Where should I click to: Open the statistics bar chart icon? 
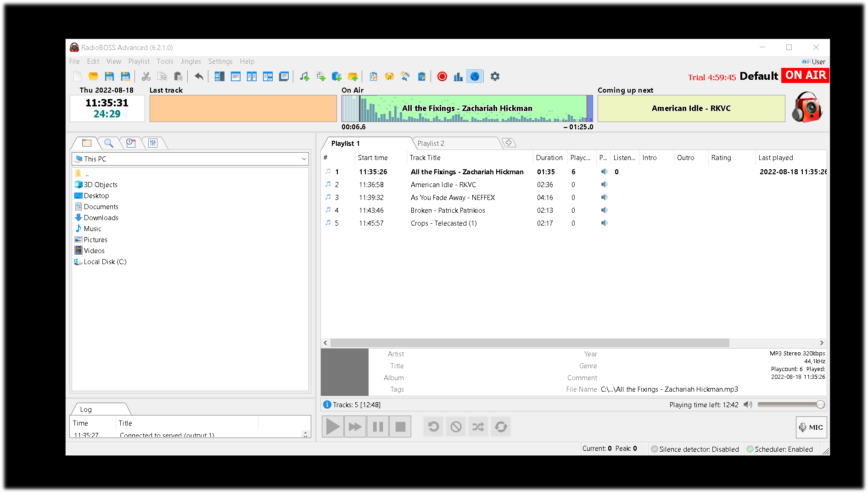pyautogui.click(x=458, y=77)
